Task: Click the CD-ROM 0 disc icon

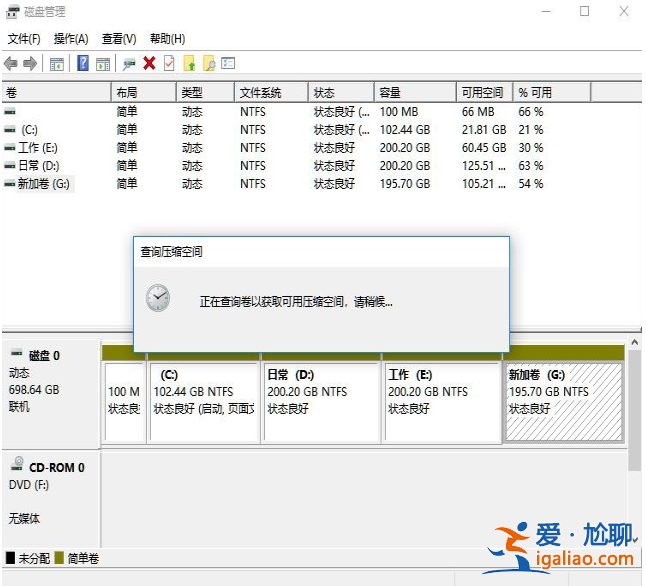Action: point(17,464)
